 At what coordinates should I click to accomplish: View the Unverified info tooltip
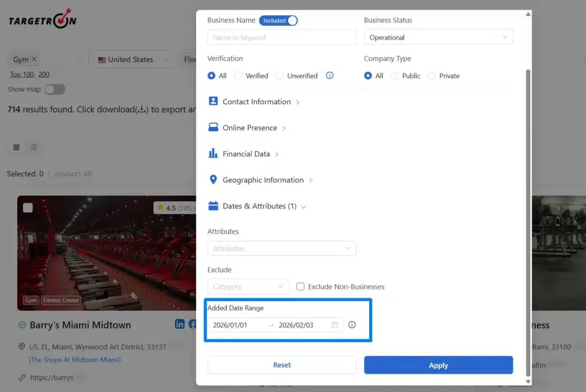pyautogui.click(x=330, y=75)
